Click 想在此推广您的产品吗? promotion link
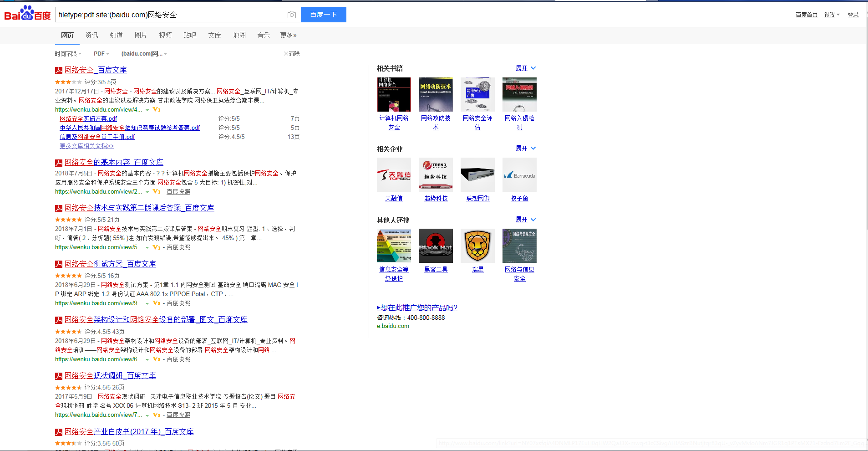Screen dimensions: 868x451 (417, 307)
